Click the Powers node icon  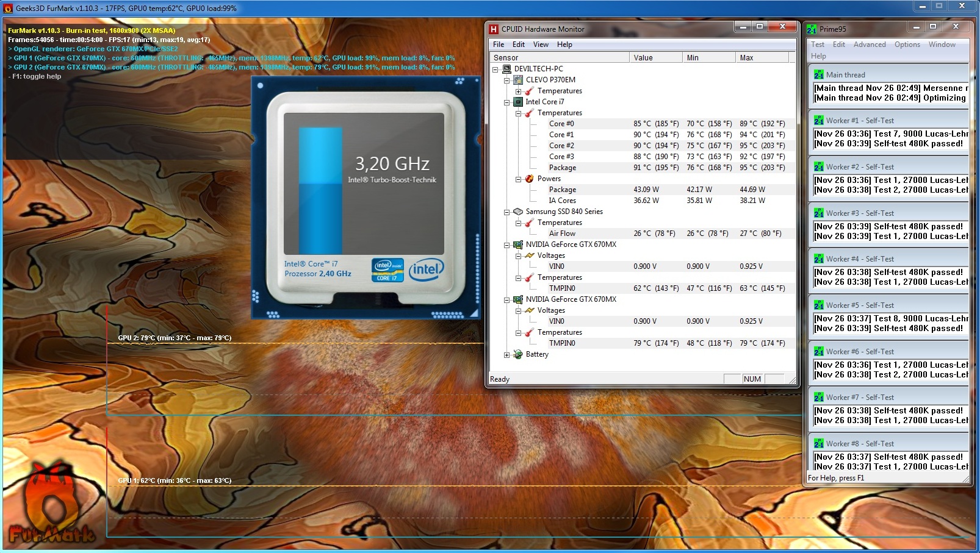(x=530, y=179)
